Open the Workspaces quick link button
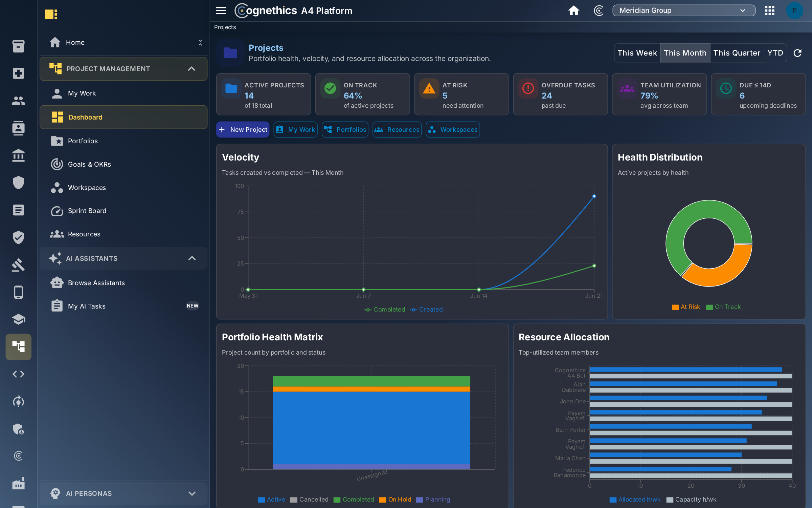812x508 pixels. tap(453, 130)
